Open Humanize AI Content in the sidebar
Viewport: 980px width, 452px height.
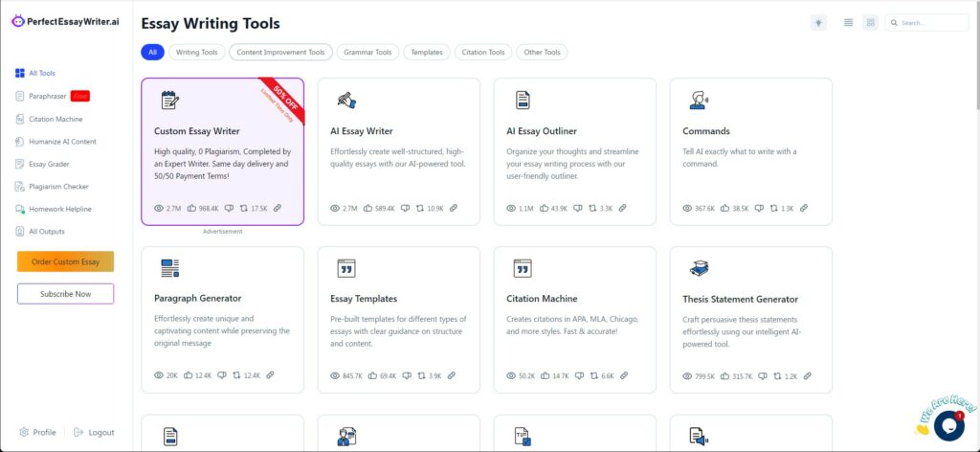[56, 142]
